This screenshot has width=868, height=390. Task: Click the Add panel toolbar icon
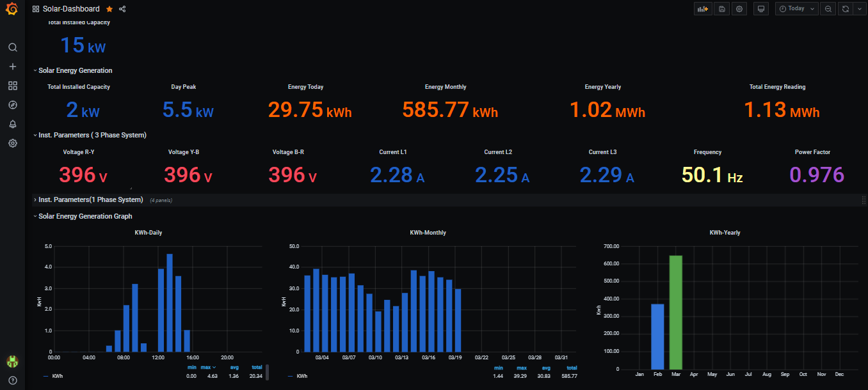point(703,9)
